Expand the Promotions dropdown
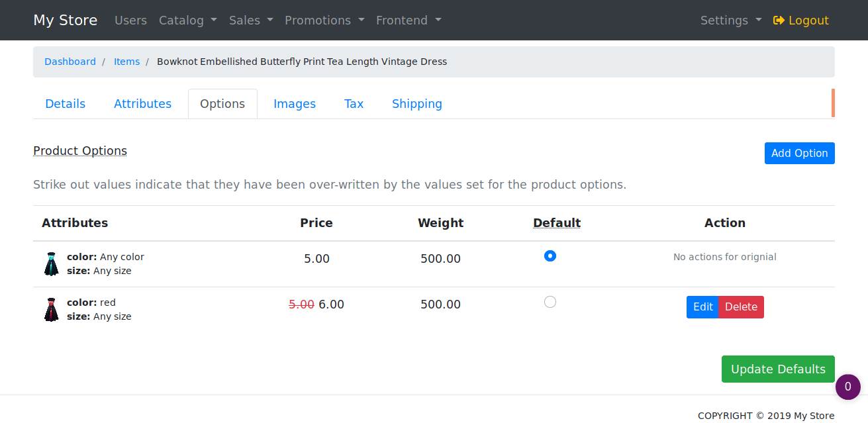The image size is (868, 423). coord(324,21)
